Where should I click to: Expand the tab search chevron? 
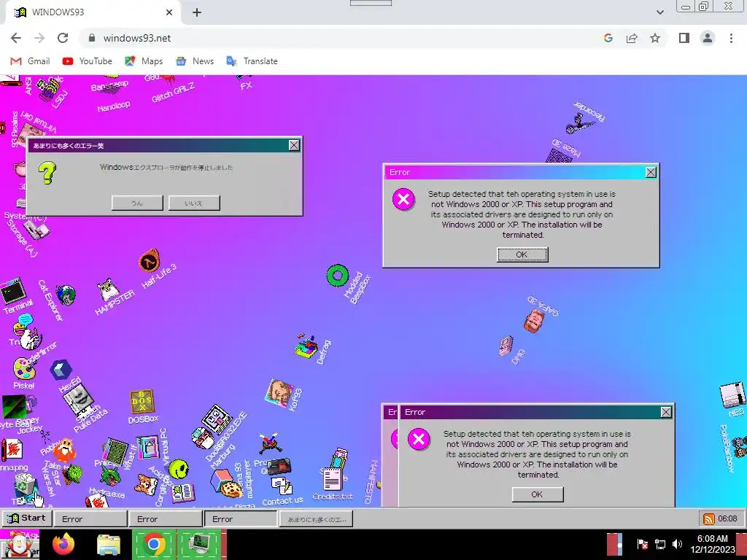pos(659,12)
